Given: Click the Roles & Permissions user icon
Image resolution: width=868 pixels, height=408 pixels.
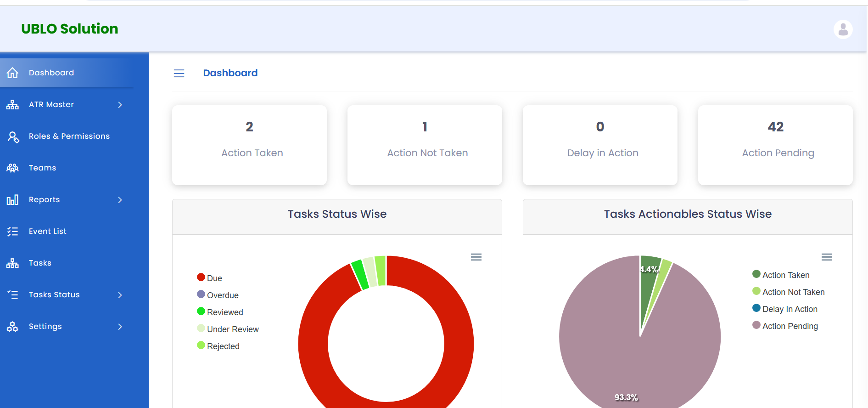Looking at the screenshot, I should pos(13,136).
